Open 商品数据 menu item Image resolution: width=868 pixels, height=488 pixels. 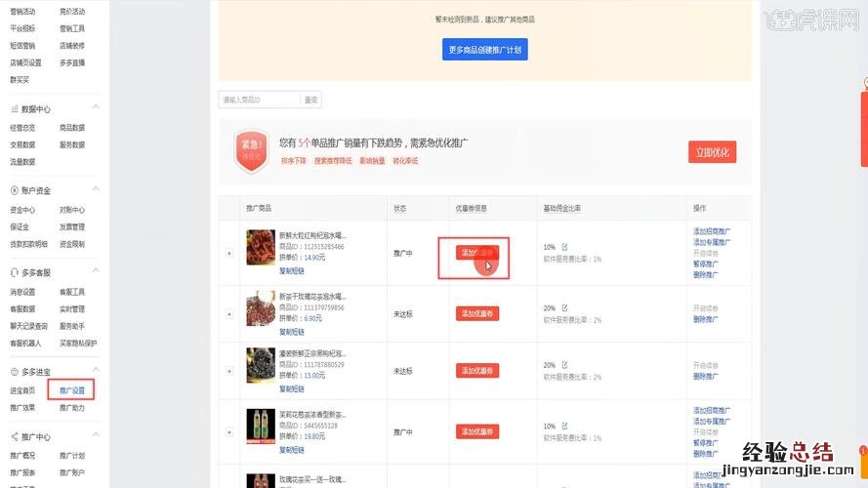click(x=72, y=128)
